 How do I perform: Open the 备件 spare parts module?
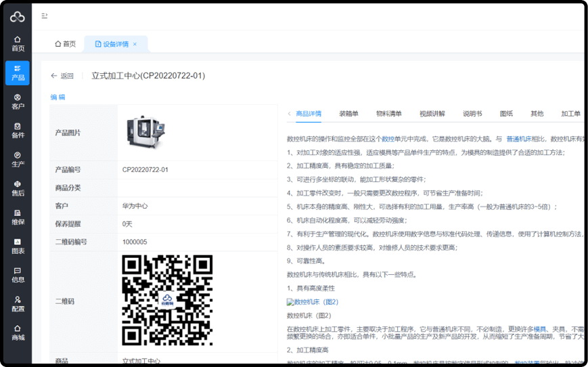tap(18, 130)
